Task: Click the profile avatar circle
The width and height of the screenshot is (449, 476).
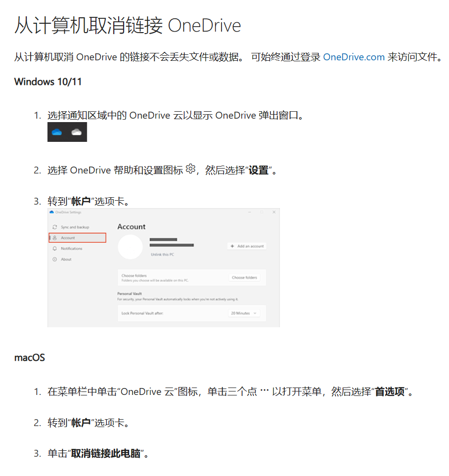Action: [x=131, y=247]
